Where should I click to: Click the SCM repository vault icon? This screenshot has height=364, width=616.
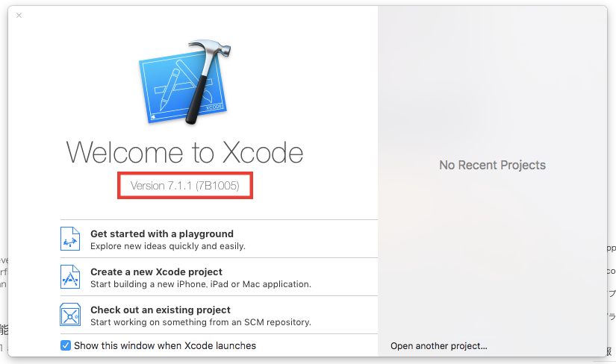coord(70,315)
